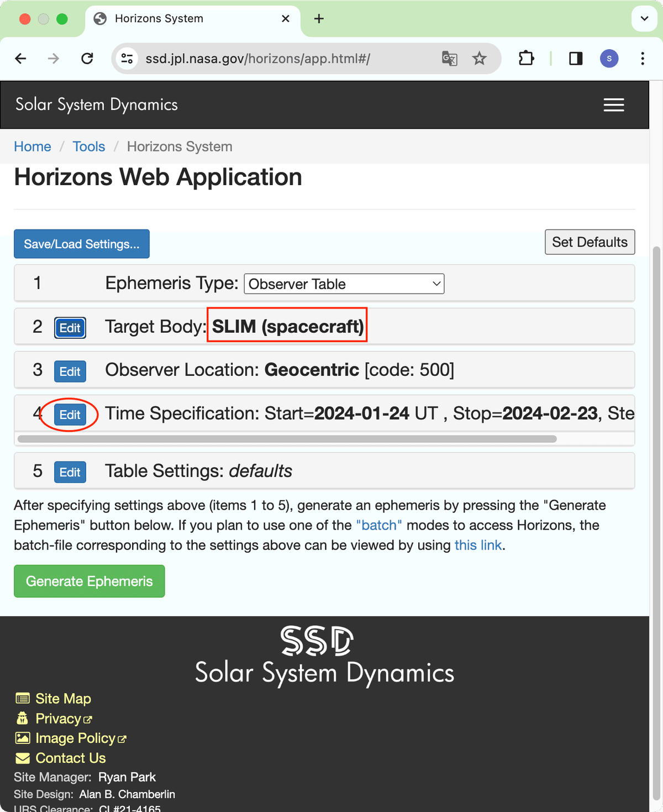663x812 pixels.
Task: Click the Save/Load Settings button
Action: (x=82, y=244)
